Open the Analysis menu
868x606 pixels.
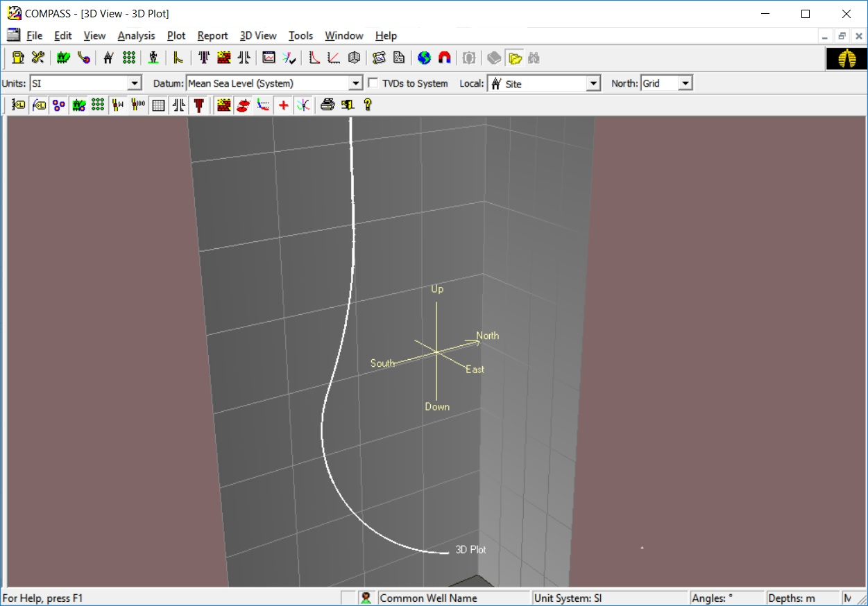136,35
